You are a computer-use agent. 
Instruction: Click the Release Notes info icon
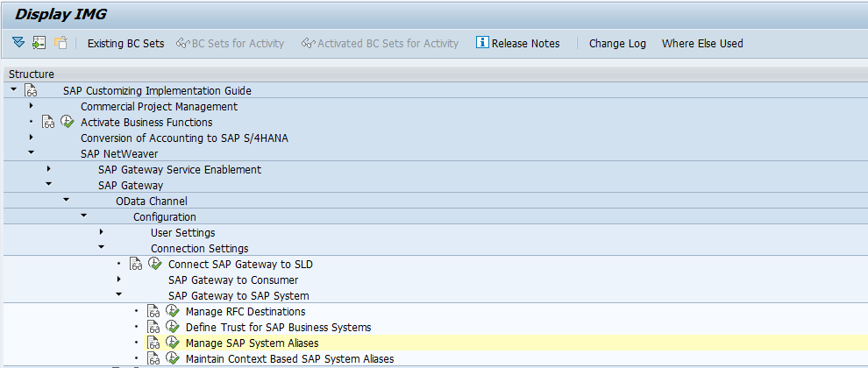point(482,43)
